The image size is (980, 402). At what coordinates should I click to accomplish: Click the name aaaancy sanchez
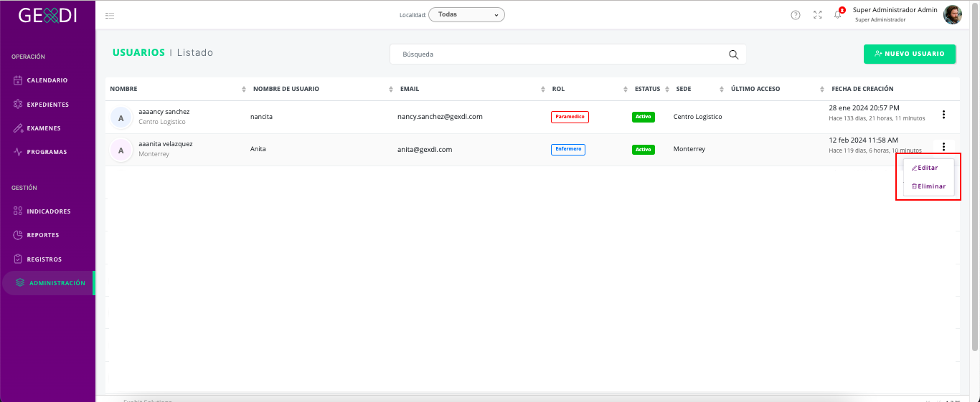tap(164, 112)
